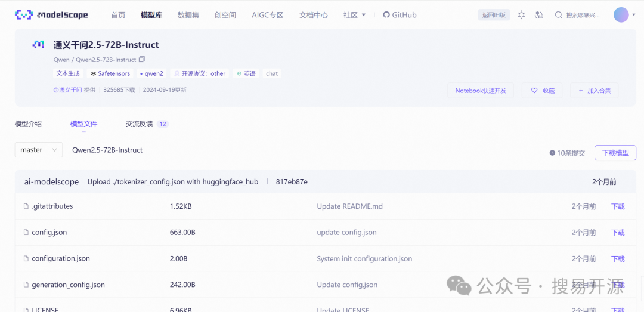This screenshot has height=312, width=644.
Task: Click the 开源协议: other tag
Action: pyautogui.click(x=200, y=73)
